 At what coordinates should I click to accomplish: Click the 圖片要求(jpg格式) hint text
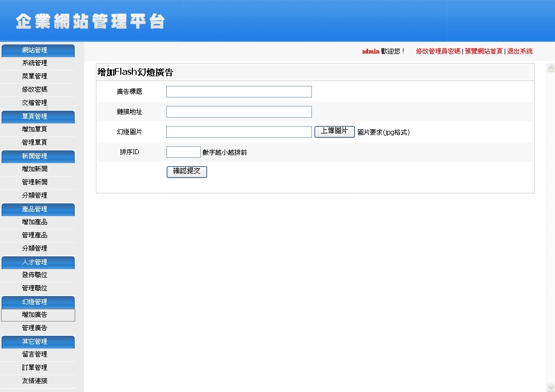point(384,132)
